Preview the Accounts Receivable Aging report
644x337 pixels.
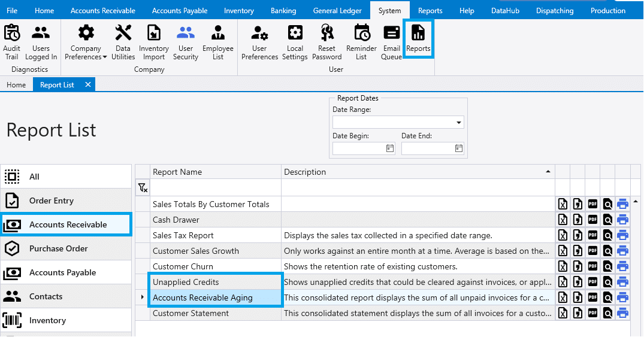pyautogui.click(x=607, y=297)
